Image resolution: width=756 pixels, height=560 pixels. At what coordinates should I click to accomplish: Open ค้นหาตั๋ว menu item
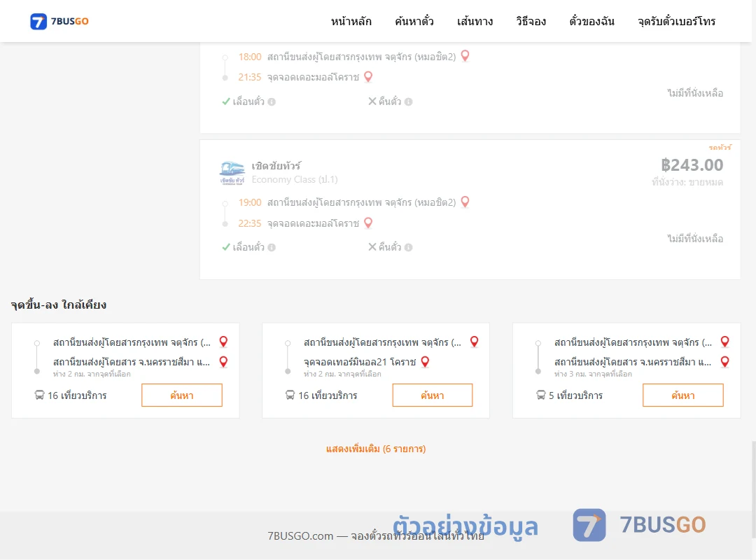414,21
